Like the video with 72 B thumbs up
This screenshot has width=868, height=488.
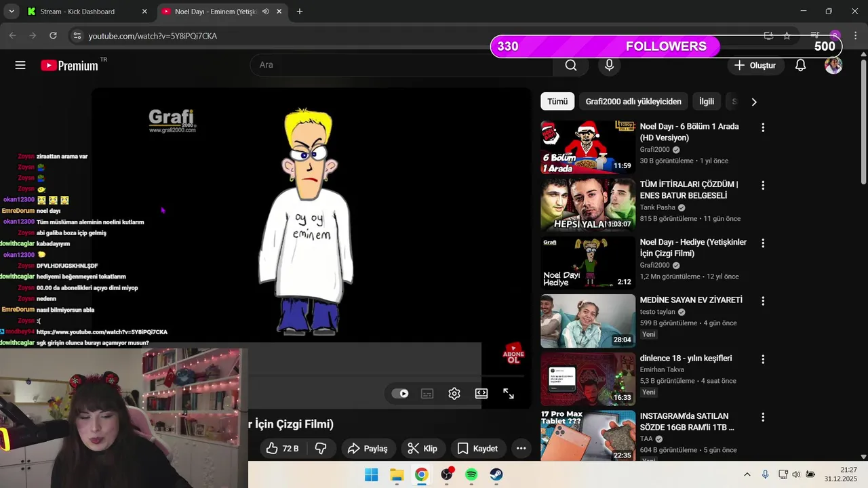click(283, 448)
